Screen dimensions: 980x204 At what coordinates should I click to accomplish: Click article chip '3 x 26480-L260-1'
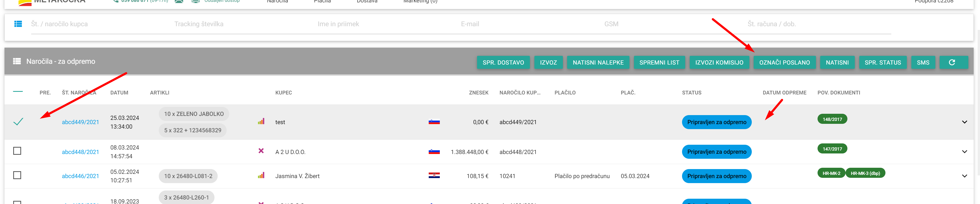coord(186,198)
